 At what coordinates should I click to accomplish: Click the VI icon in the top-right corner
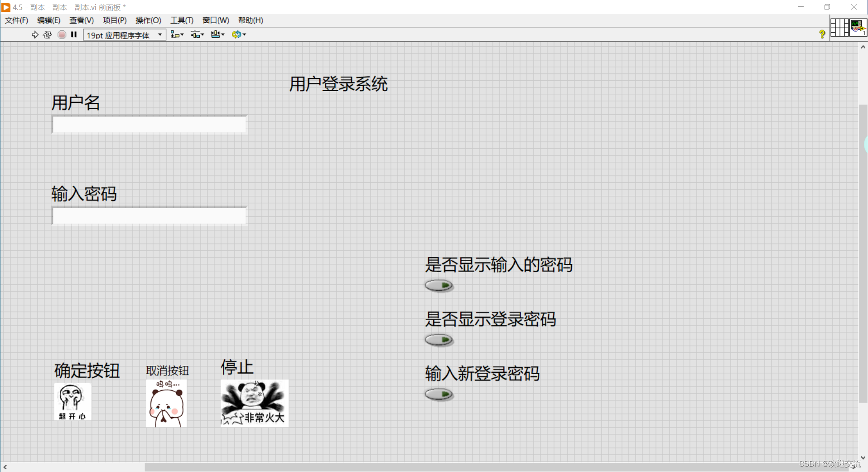click(x=858, y=27)
